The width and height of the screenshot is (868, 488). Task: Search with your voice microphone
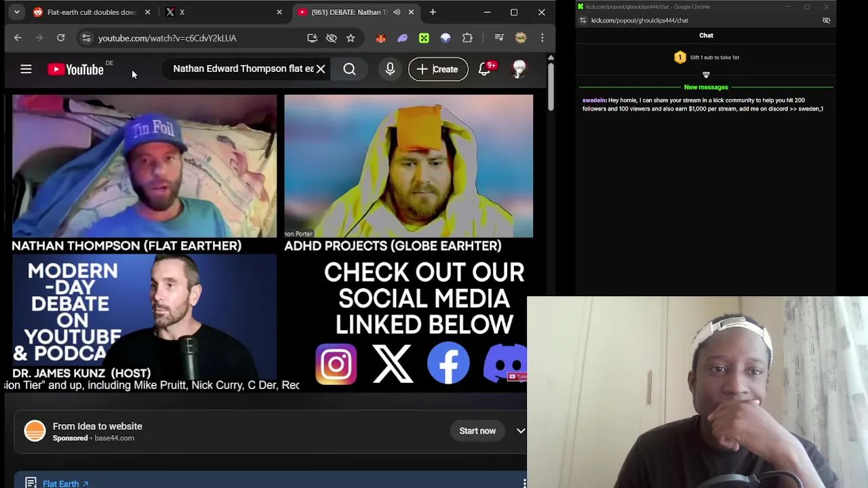(x=390, y=69)
